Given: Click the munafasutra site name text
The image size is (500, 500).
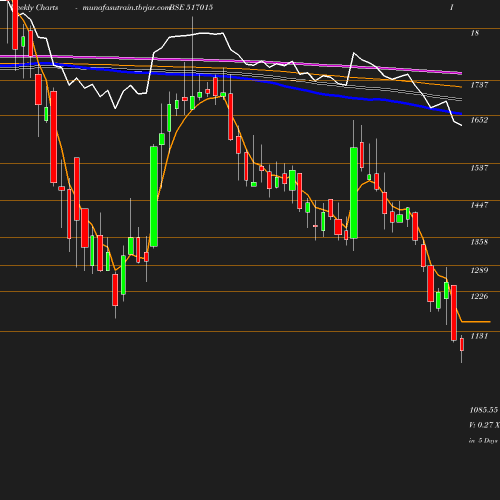Looking at the screenshot, I should click(x=126, y=7).
